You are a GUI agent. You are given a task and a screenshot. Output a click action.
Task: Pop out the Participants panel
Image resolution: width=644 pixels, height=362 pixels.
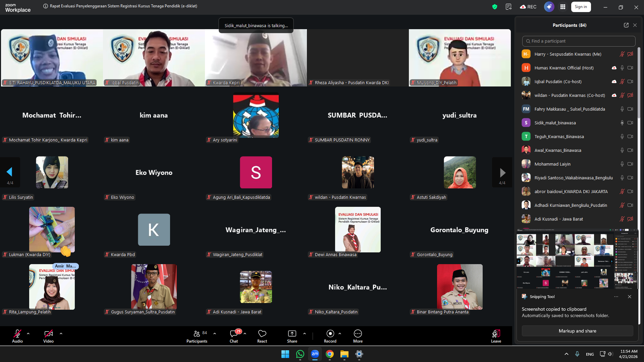(626, 25)
